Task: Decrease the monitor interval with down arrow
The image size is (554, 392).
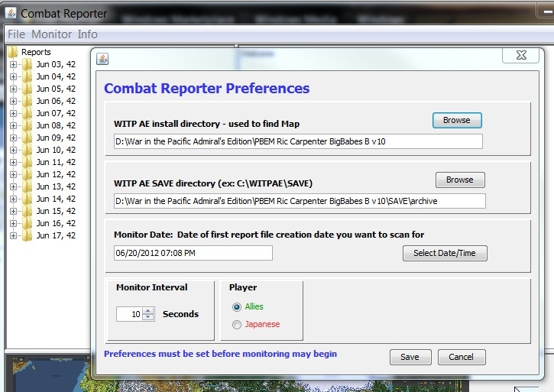Action: click(x=148, y=317)
